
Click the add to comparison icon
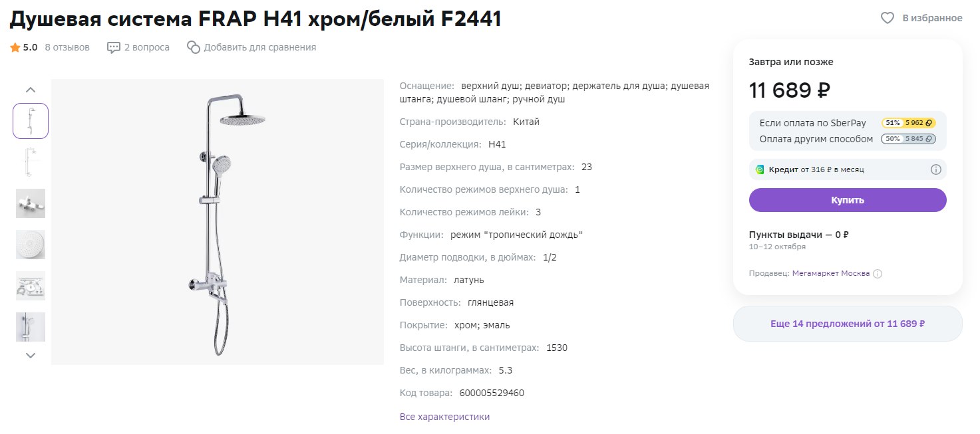(194, 47)
